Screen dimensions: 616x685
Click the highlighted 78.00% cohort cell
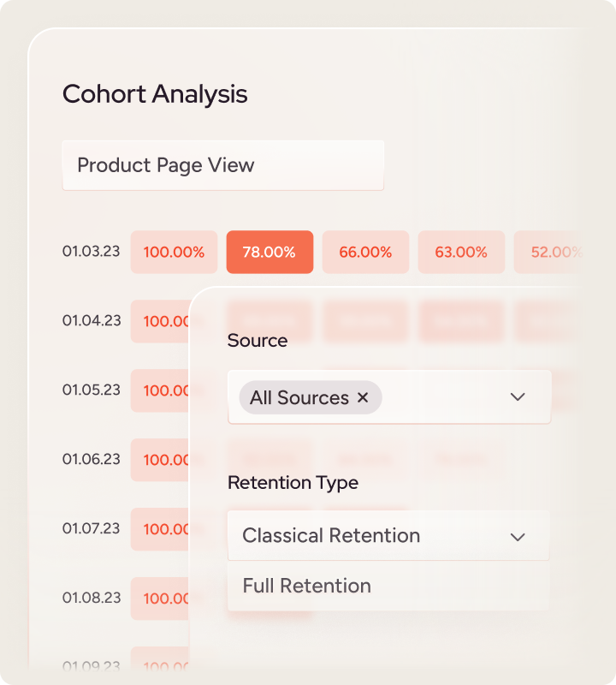(269, 252)
